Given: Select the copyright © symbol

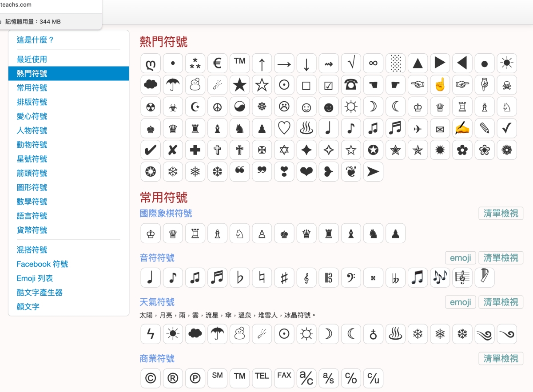Looking at the screenshot, I should 151,378.
